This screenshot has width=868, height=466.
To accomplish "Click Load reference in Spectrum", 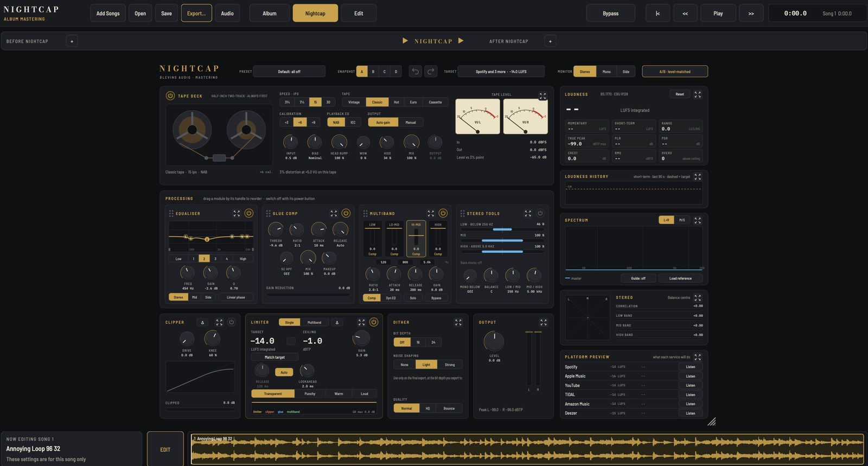I will click(680, 278).
